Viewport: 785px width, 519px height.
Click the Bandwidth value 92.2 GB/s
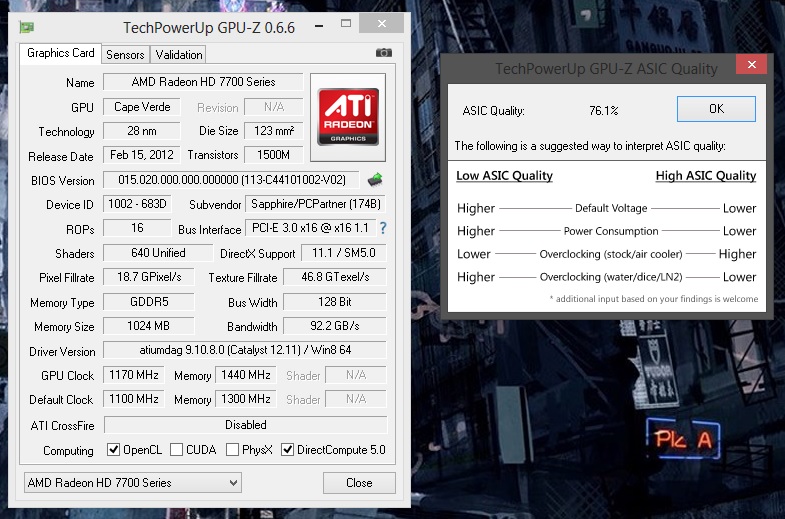[x=335, y=326]
